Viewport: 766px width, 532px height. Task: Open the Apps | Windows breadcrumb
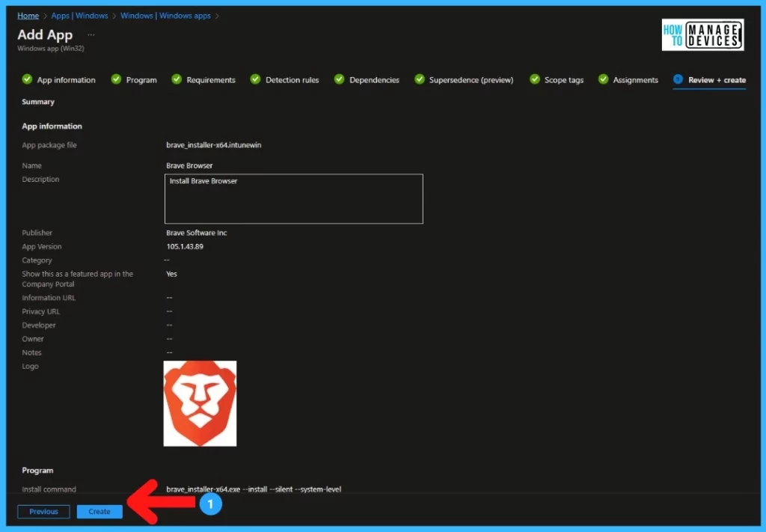pos(79,16)
